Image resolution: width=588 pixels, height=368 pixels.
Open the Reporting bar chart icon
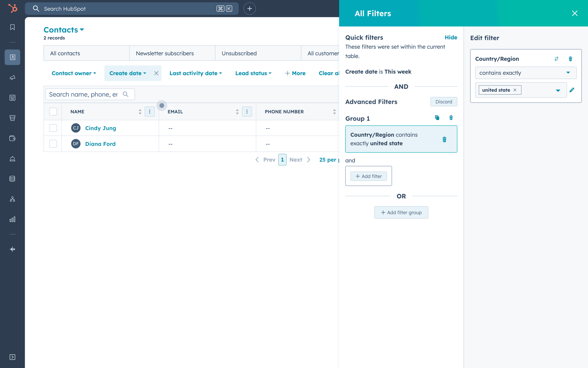point(12,219)
